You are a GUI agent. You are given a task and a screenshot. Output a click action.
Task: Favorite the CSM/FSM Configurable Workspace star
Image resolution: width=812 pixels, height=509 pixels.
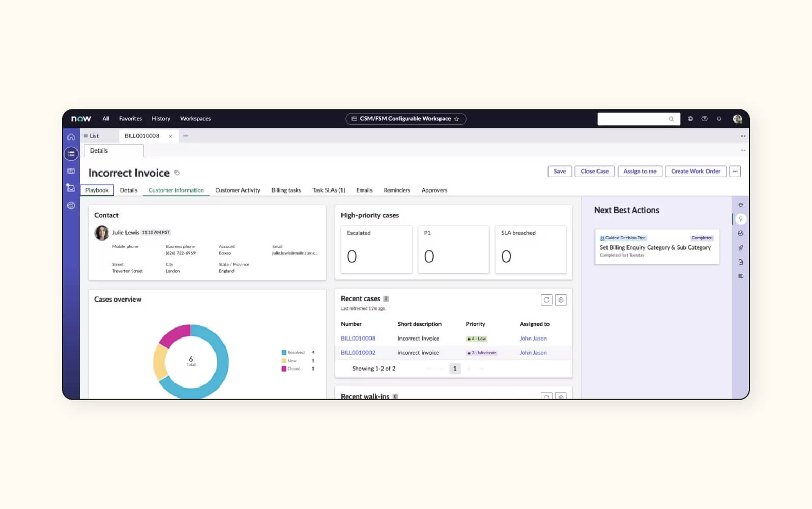click(456, 119)
